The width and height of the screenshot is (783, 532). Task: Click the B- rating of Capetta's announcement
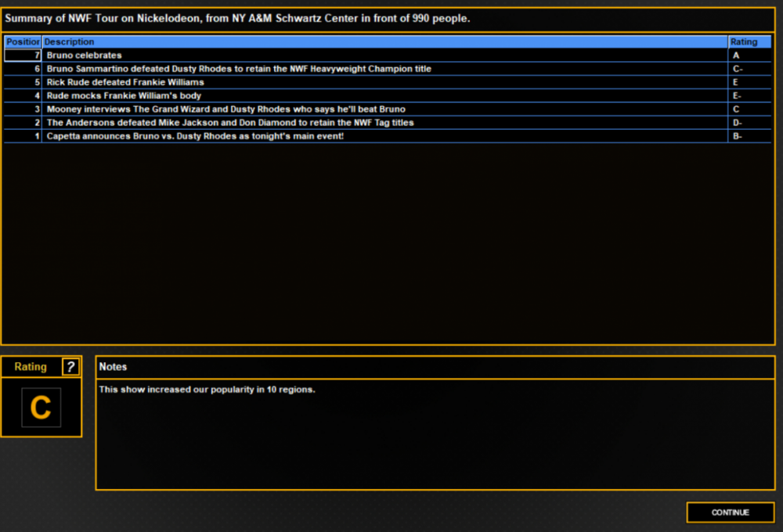(738, 136)
